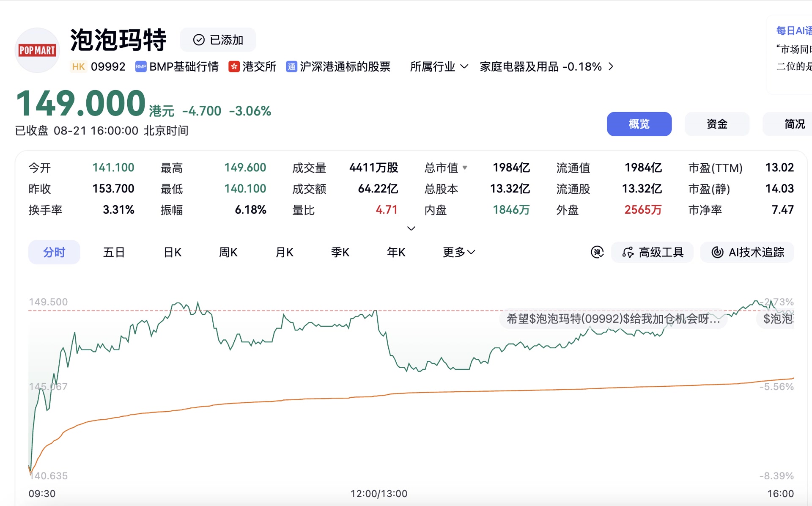
Task: Click the 市盈(静) value 14.03
Action: click(x=779, y=189)
